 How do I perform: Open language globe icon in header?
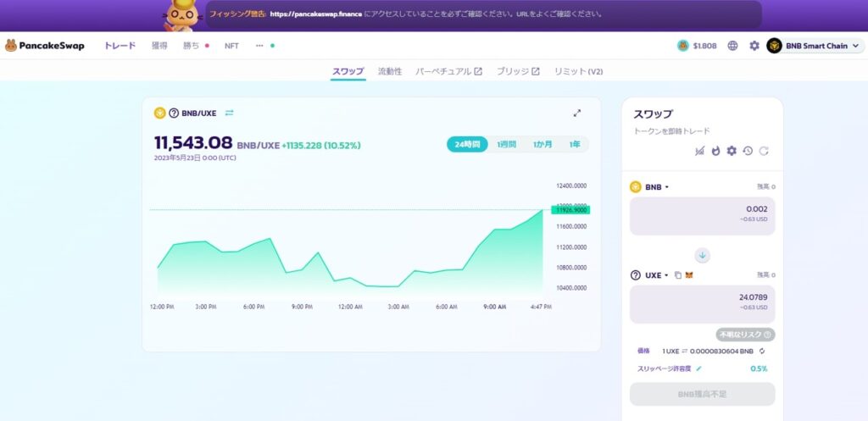(x=733, y=46)
